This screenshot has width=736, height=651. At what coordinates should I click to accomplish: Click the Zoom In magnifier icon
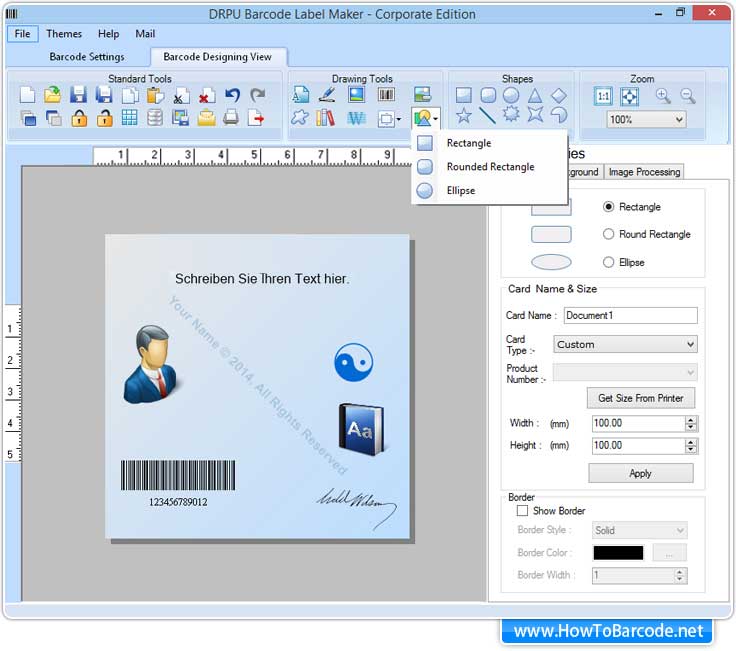[x=663, y=96]
